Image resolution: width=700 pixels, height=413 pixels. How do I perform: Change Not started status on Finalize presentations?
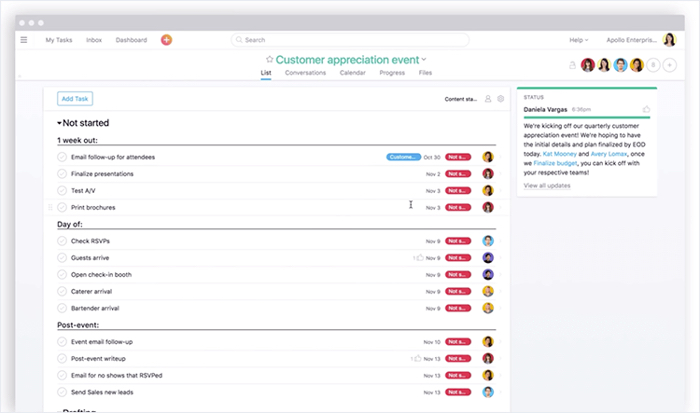[458, 174]
